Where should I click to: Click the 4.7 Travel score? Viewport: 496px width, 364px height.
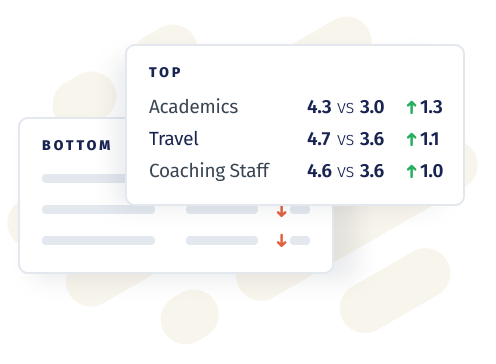click(x=319, y=139)
